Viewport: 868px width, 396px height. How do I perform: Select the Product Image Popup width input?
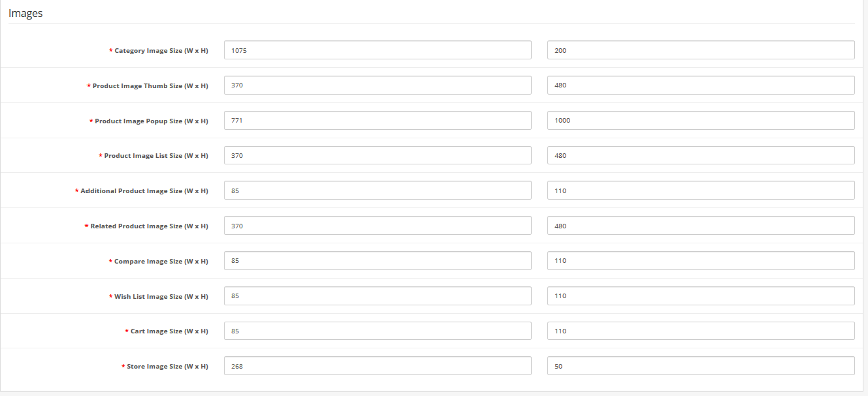378,121
